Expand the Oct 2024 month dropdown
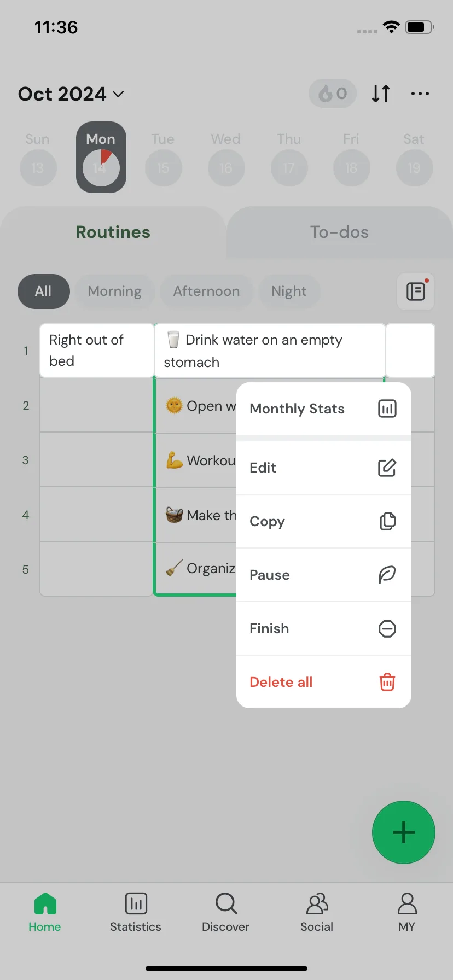This screenshot has height=980, width=453. click(x=71, y=94)
